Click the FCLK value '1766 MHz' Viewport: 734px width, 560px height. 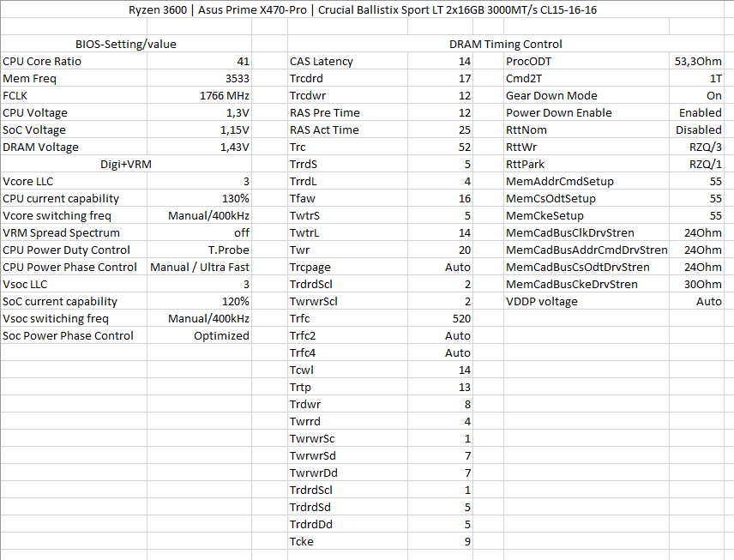[x=200, y=95]
